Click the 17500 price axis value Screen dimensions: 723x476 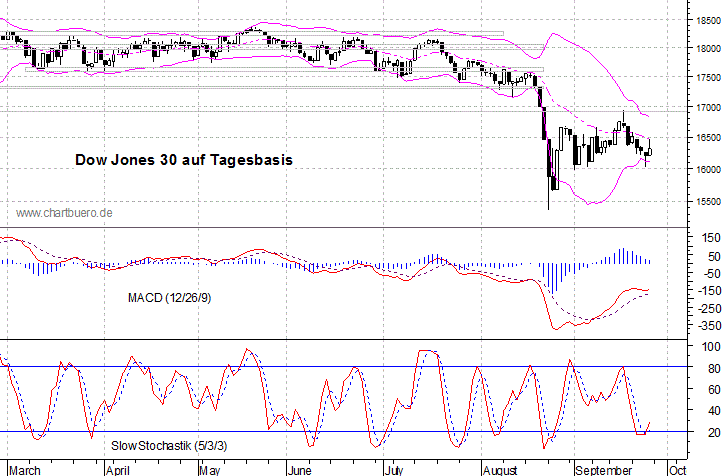(708, 77)
